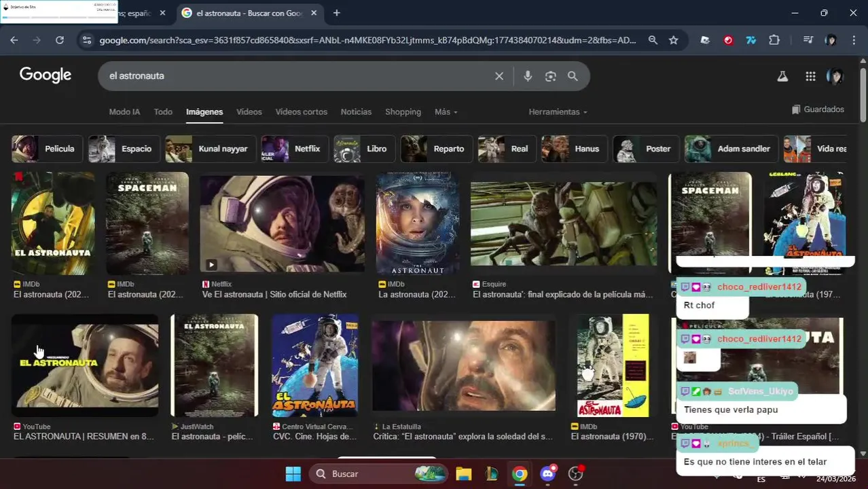The height and width of the screenshot is (489, 868).
Task: Expand the Herramientas dropdown
Action: (558, 112)
